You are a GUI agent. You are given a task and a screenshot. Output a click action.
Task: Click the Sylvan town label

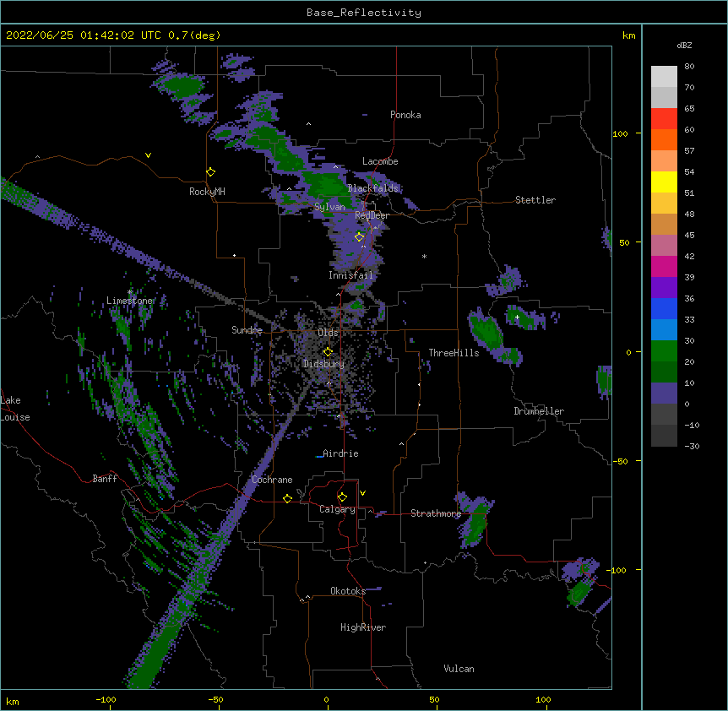pos(329,207)
